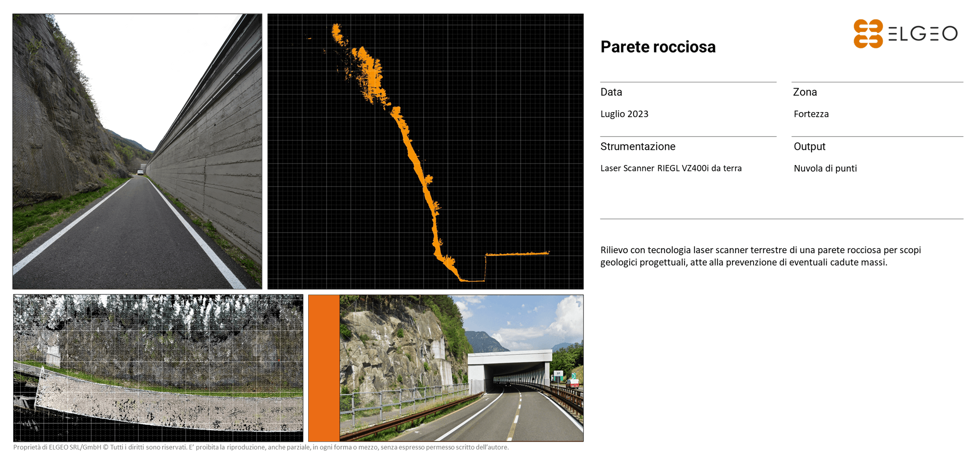
Task: Click the white van on the road
Action: (x=141, y=172)
